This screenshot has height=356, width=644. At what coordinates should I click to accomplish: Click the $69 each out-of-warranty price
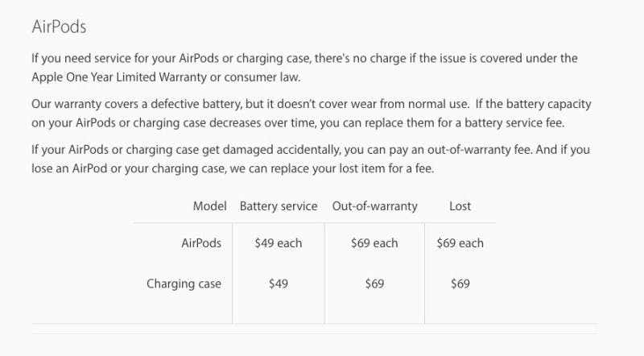pyautogui.click(x=374, y=243)
